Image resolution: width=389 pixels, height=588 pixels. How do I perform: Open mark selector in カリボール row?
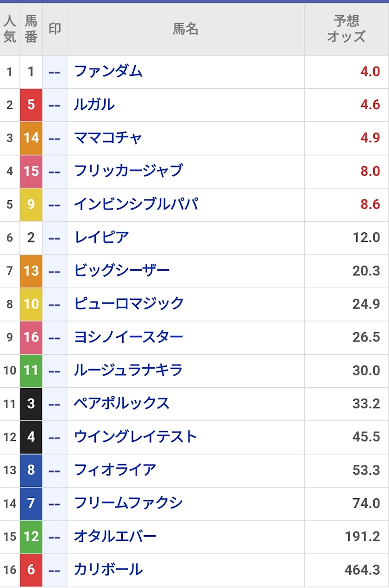point(55,570)
